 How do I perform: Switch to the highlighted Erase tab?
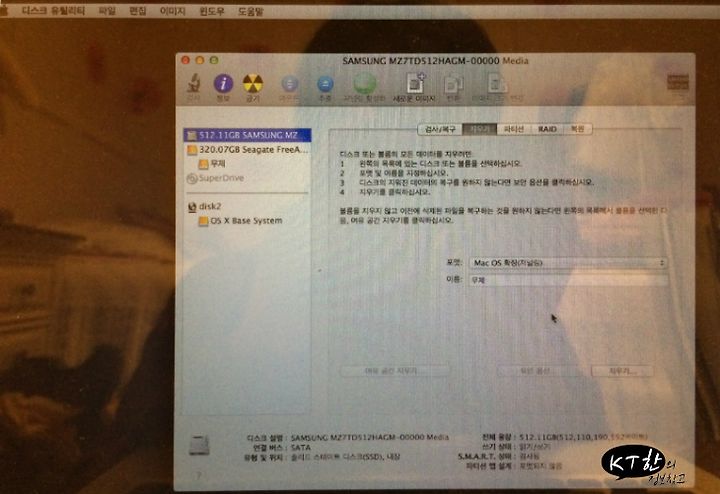479,129
